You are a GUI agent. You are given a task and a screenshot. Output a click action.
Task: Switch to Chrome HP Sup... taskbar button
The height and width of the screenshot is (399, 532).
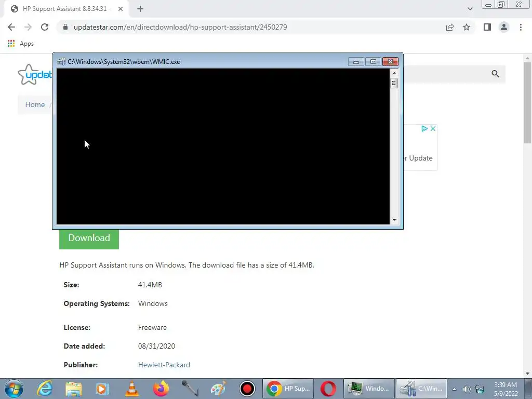click(x=288, y=389)
